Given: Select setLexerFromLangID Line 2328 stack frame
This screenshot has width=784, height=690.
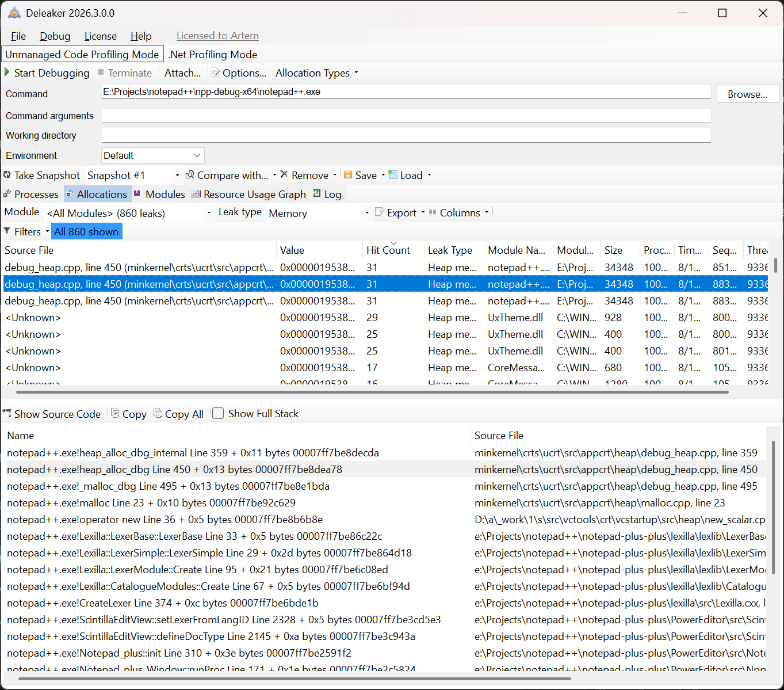Looking at the screenshot, I should coord(385,620).
